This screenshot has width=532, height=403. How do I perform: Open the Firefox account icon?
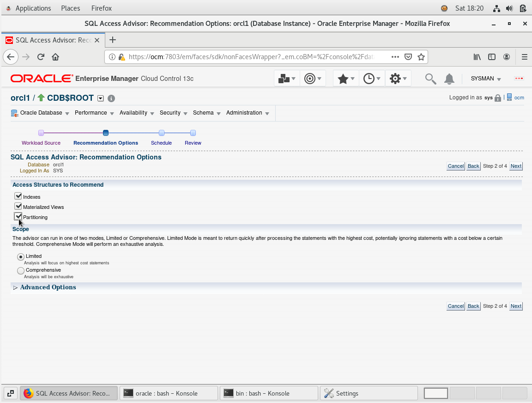[507, 57]
